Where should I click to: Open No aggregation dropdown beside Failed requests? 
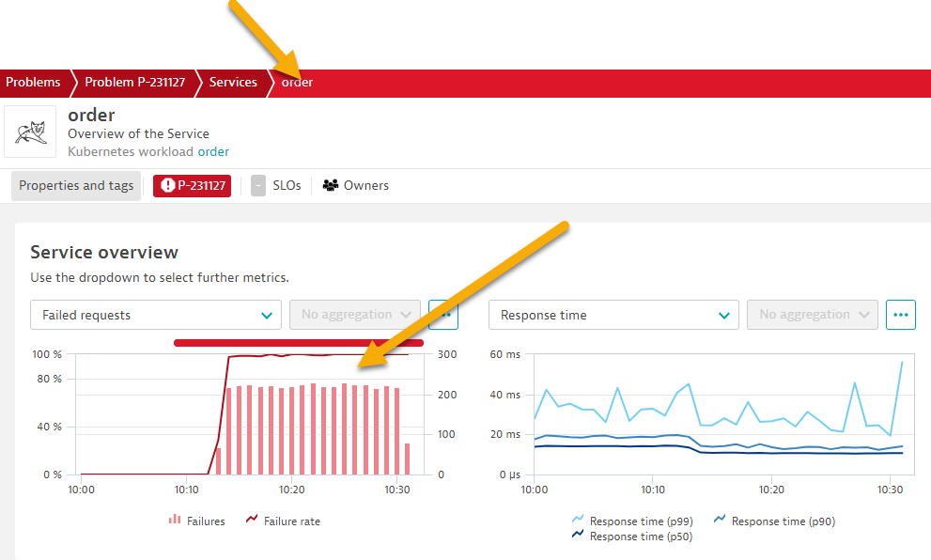coord(355,315)
